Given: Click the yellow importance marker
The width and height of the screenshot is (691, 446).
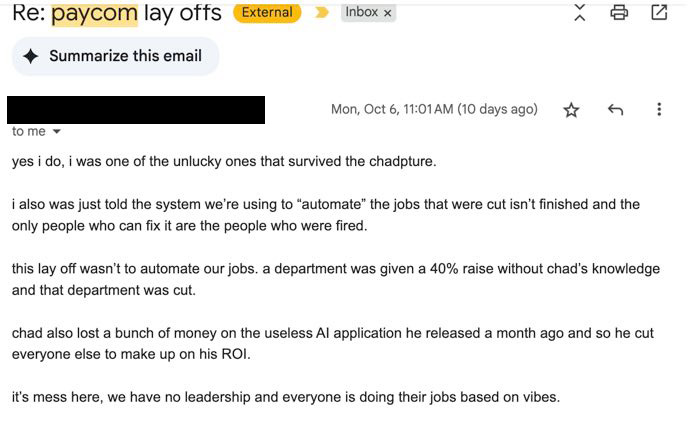Looking at the screenshot, I should 321,13.
